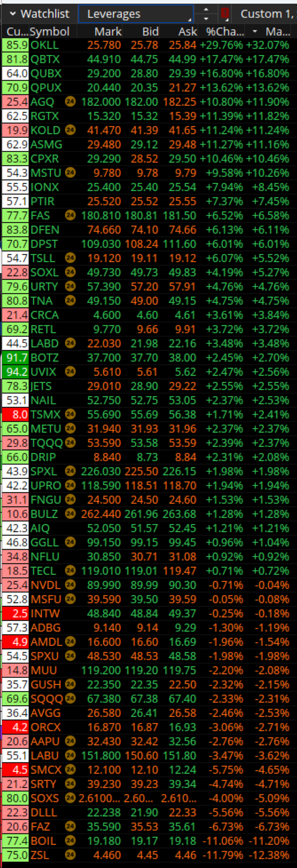
Task: Step to next watchlist with down arrow
Action: coord(206,18)
